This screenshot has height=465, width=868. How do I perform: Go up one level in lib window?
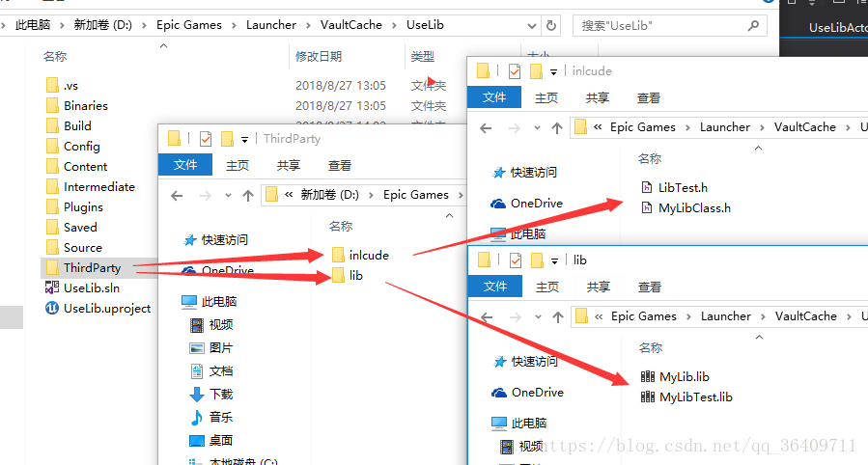point(558,316)
